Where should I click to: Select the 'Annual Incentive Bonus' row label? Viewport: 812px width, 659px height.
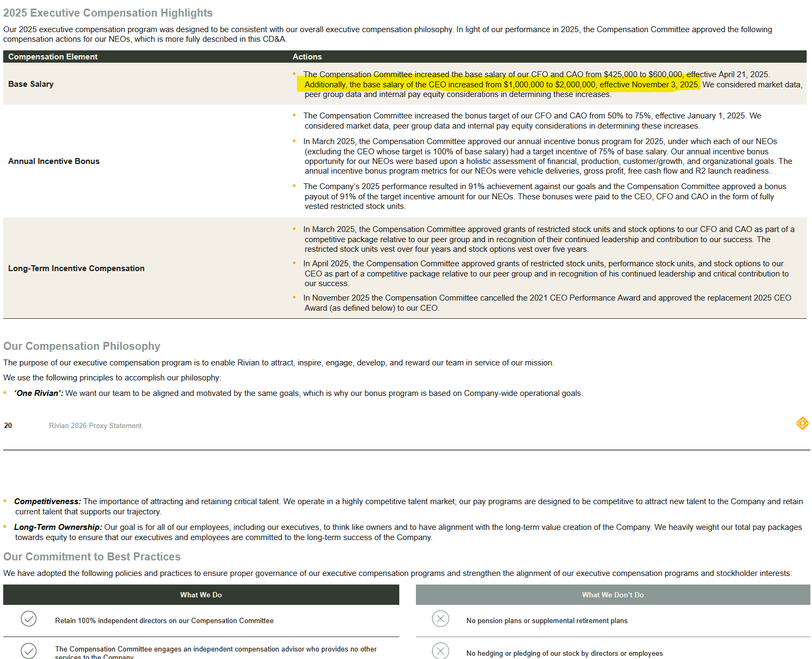click(54, 161)
